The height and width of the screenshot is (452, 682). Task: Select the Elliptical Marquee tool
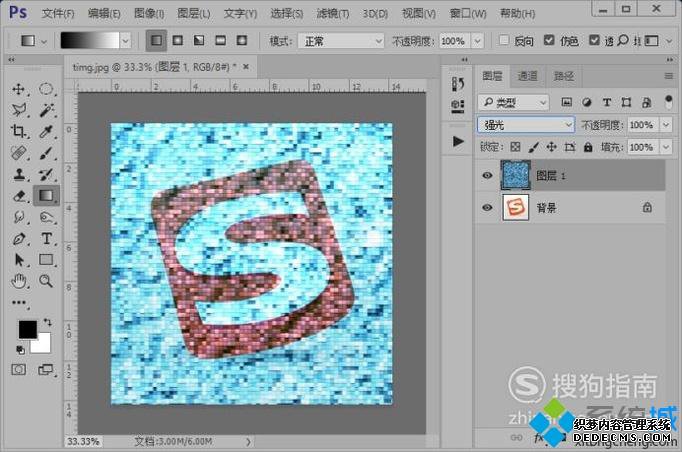tap(46, 89)
